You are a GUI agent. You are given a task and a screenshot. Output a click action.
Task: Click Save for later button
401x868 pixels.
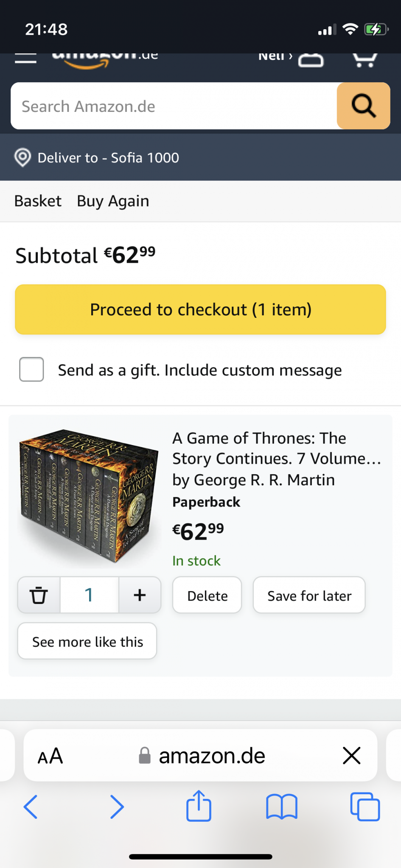(x=309, y=595)
